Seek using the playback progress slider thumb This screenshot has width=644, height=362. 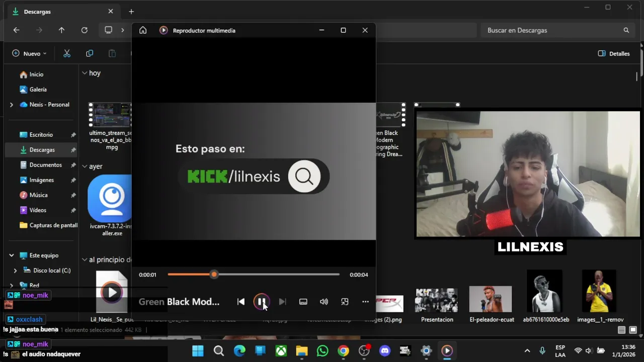click(x=214, y=275)
